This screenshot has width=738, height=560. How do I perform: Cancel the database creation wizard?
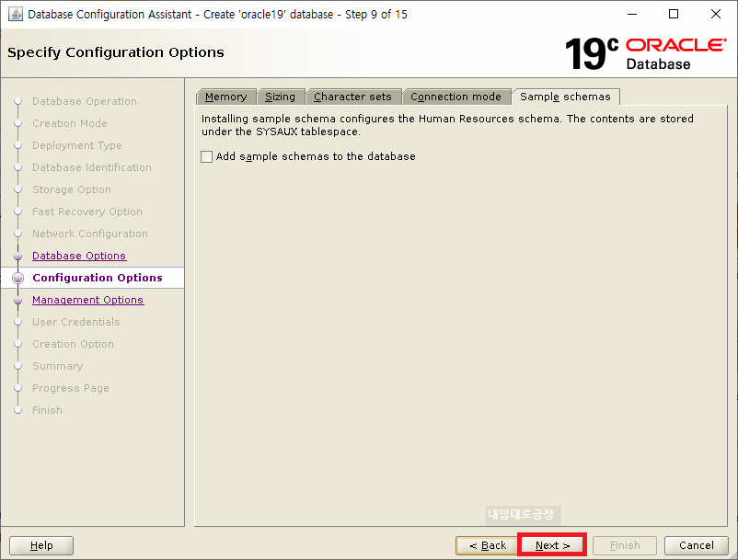696,545
